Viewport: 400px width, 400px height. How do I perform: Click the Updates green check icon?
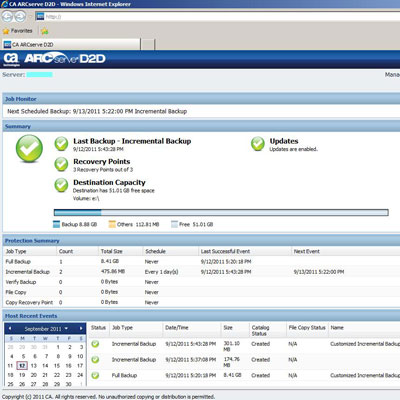(258, 144)
